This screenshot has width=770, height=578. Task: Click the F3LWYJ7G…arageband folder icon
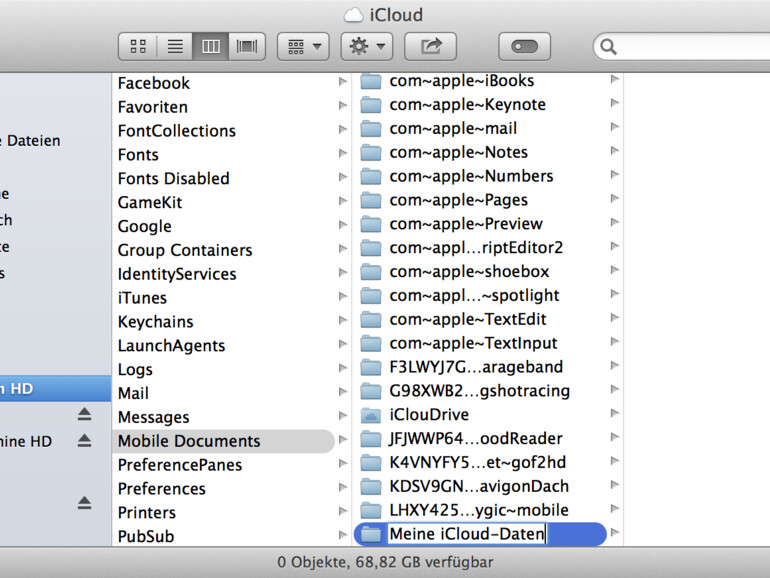click(371, 367)
